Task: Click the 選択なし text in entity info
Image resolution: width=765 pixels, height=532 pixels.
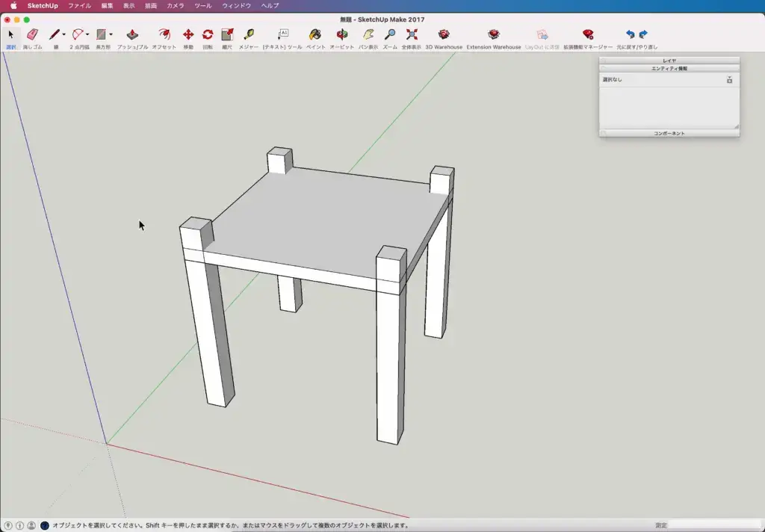Action: pos(613,79)
